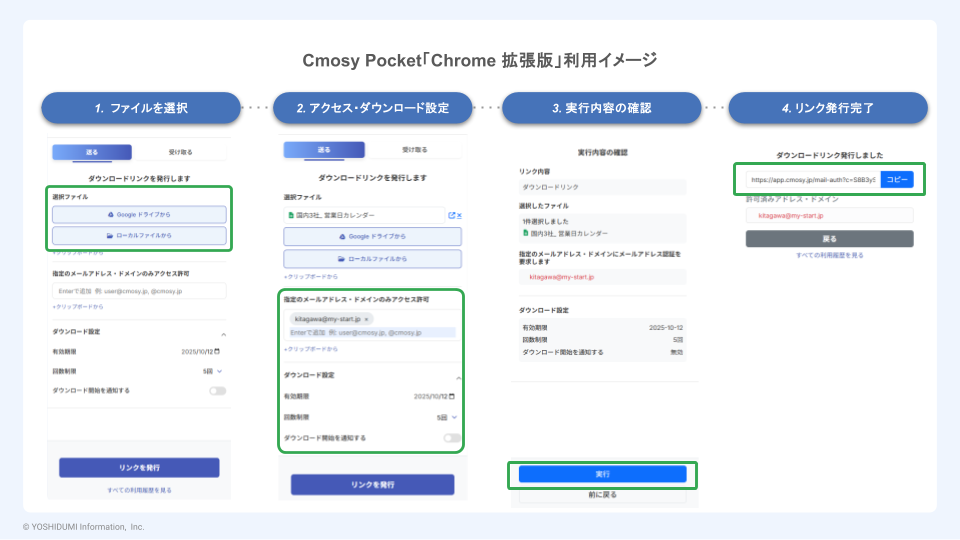Select the 送る tab in step 2 panel
The height and width of the screenshot is (540, 960).
coord(323,150)
